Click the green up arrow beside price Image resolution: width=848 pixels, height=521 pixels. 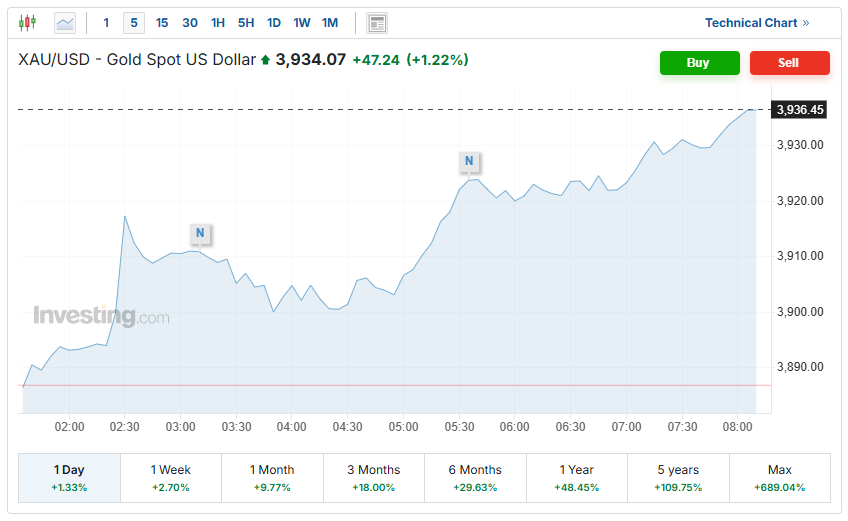(265, 60)
